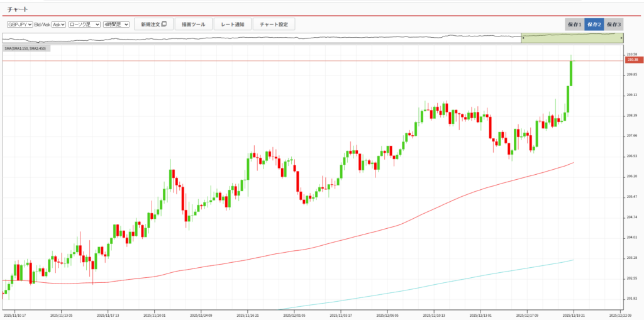Open the Bid/Ask selector showing Ask

point(58,25)
